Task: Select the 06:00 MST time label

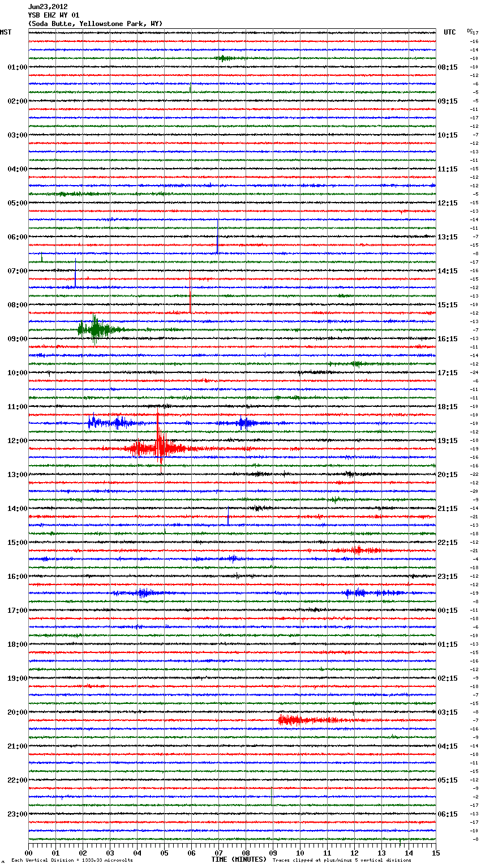Action: click(17, 237)
